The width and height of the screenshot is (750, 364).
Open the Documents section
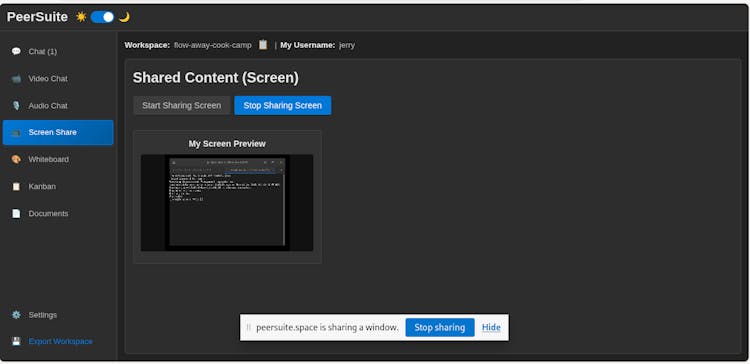pos(58,213)
